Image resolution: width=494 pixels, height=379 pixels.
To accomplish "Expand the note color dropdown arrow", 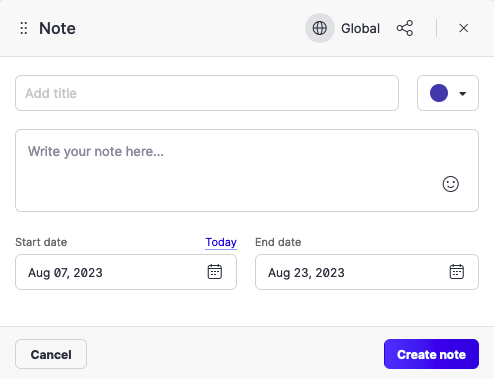I will [462, 94].
